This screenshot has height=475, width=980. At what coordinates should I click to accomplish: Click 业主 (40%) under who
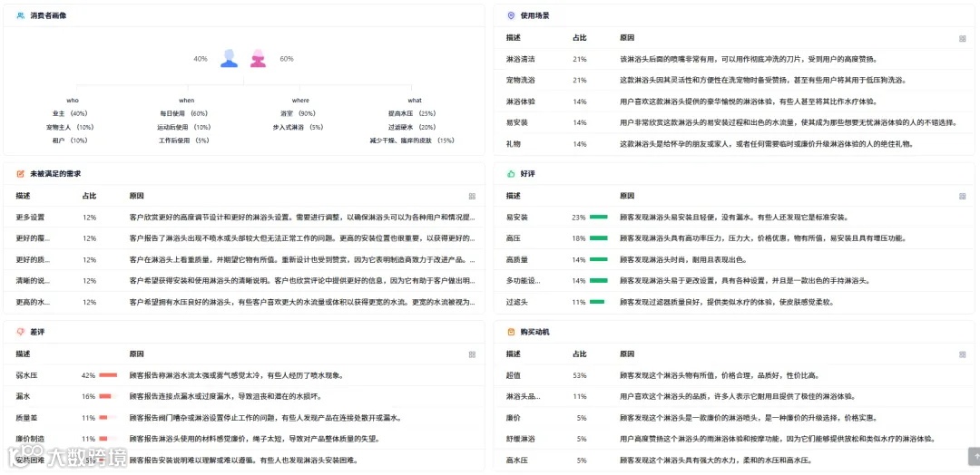tap(70, 113)
